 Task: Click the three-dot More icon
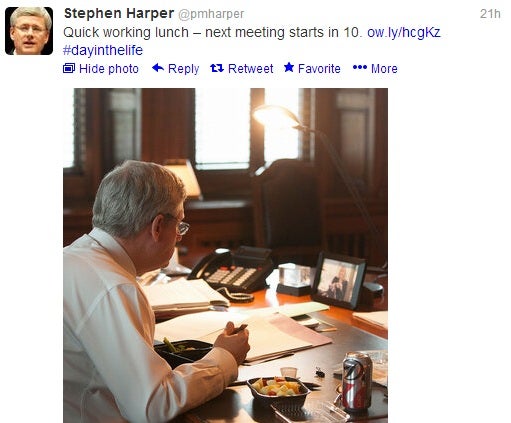(360, 68)
